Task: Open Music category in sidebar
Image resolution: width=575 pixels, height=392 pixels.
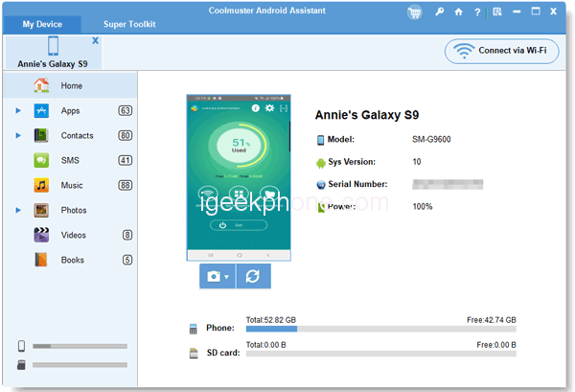Action: [70, 186]
